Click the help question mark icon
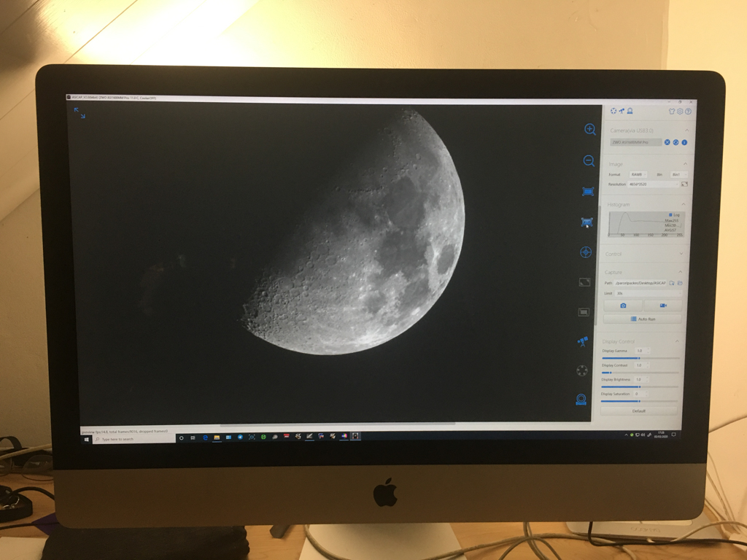 pos(688,112)
